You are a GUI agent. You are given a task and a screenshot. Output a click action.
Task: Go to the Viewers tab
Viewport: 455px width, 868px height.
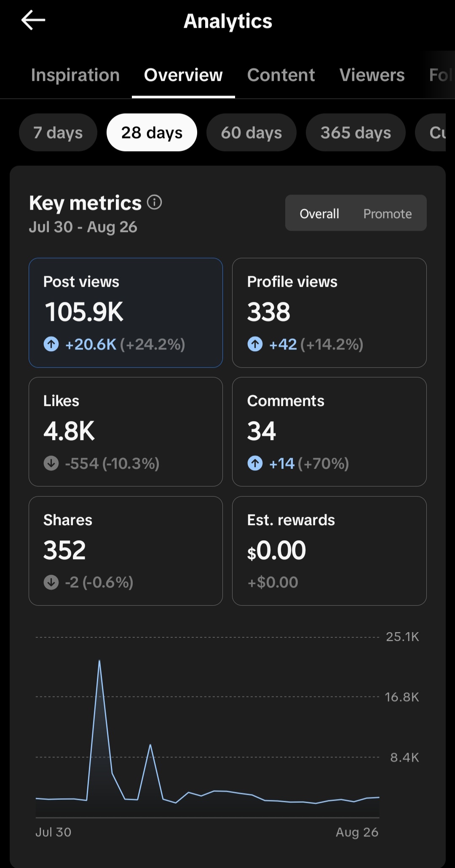point(372,75)
